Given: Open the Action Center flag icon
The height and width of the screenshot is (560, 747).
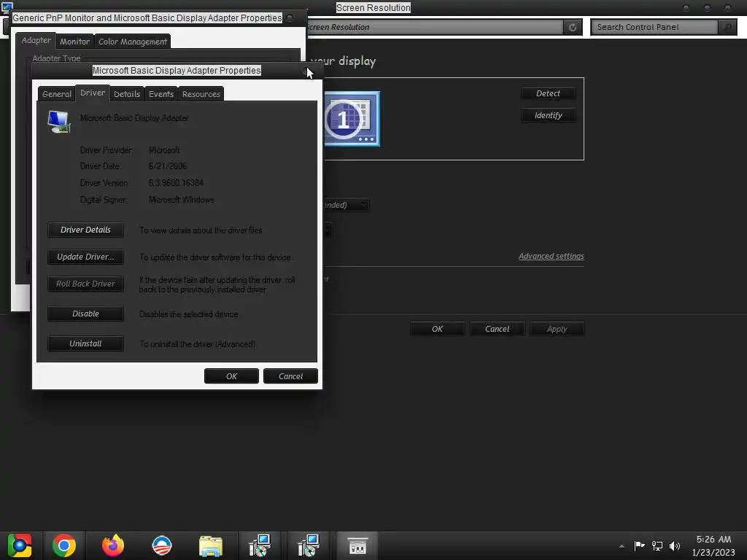Looking at the screenshot, I should (x=639, y=545).
